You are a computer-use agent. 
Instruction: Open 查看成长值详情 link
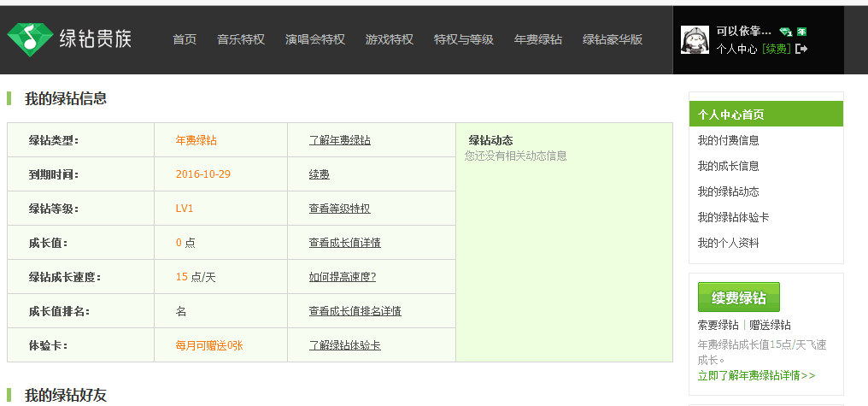pos(345,243)
